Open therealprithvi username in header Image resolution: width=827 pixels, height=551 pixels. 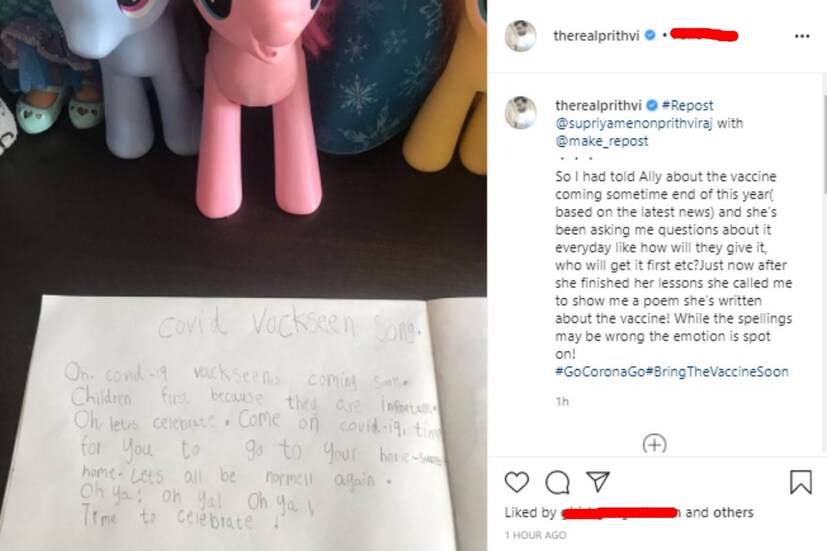pos(596,35)
